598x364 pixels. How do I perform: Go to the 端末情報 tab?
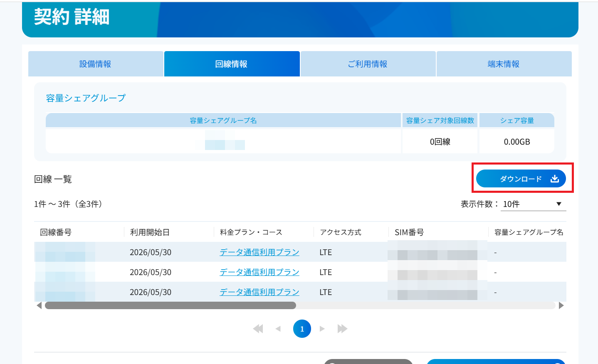[x=504, y=64]
